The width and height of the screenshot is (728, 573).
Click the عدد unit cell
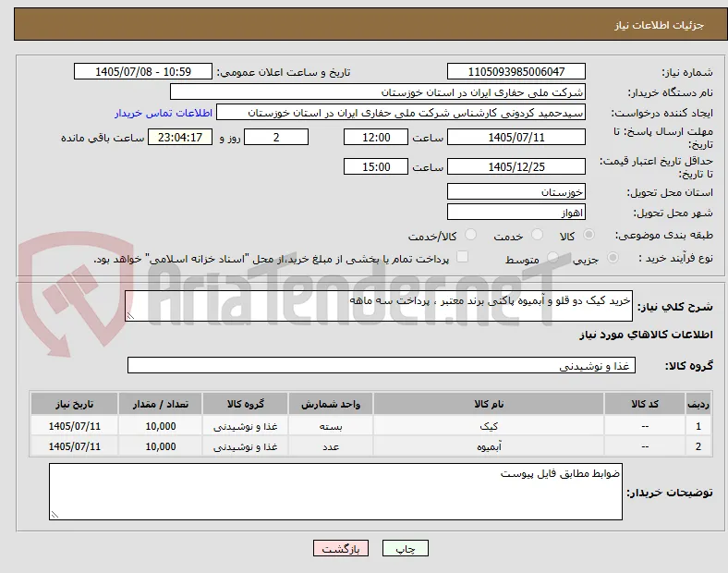pyautogui.click(x=331, y=446)
